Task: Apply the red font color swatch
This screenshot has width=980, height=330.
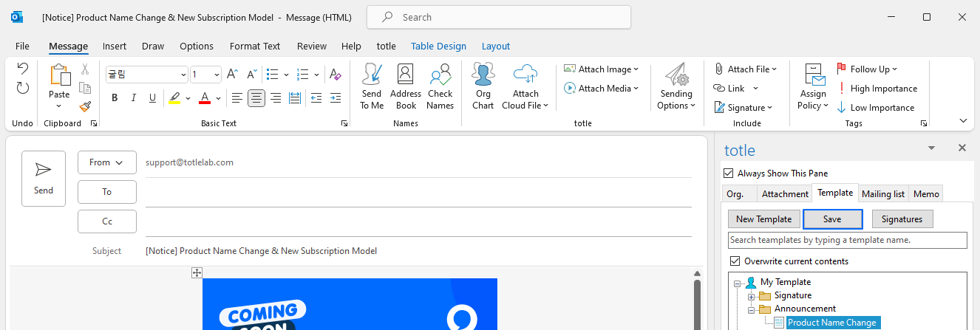Action: click(x=205, y=97)
